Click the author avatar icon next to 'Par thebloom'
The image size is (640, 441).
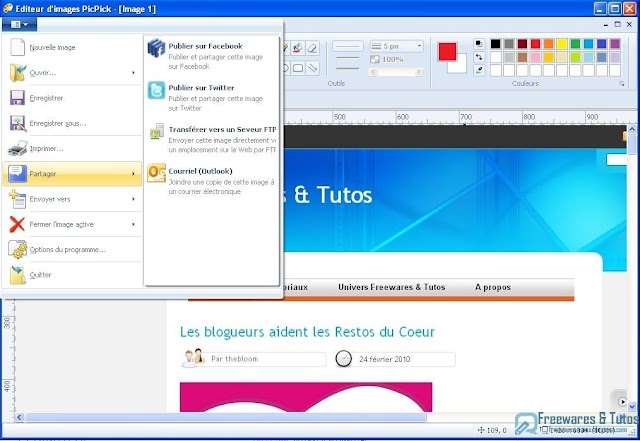pos(193,358)
